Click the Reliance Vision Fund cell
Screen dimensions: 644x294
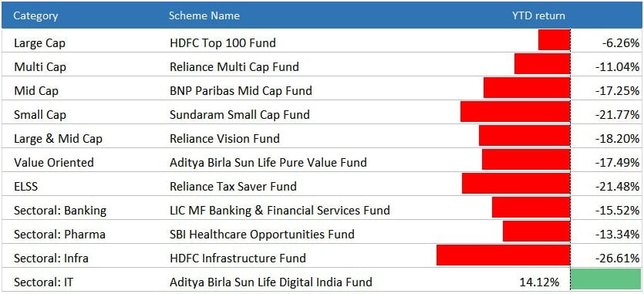pyautogui.click(x=224, y=138)
